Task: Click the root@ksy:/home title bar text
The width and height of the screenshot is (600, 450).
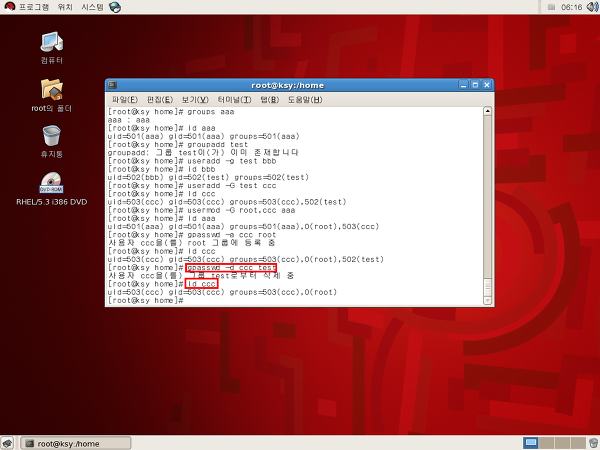Action: coord(287,85)
